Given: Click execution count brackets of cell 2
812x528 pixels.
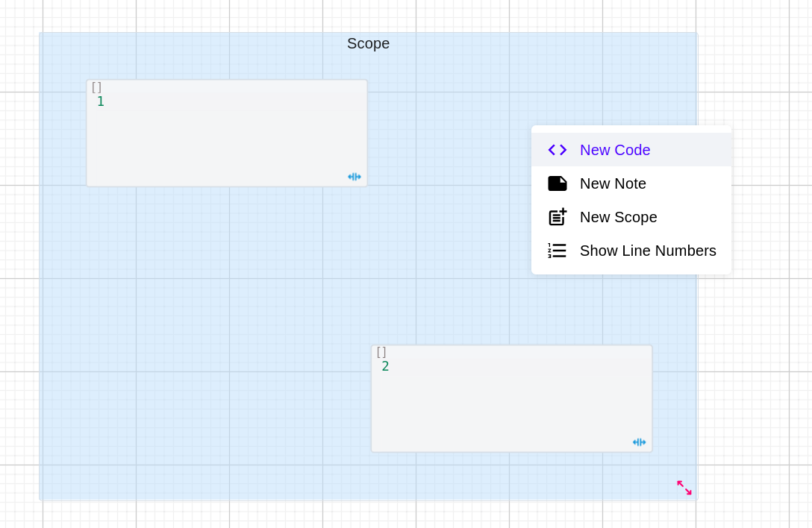Looking at the screenshot, I should point(381,352).
